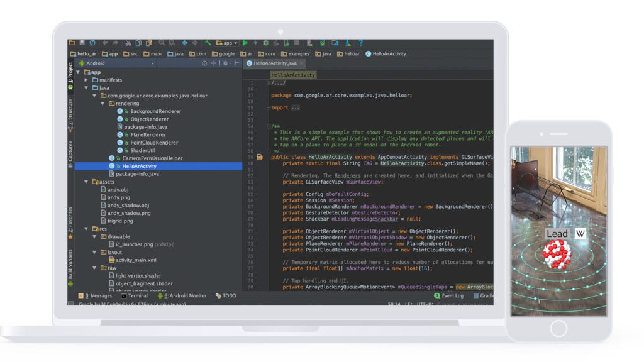The width and height of the screenshot is (644, 362).
Task: Click Collapse All icon in Project pane
Action: (213, 63)
